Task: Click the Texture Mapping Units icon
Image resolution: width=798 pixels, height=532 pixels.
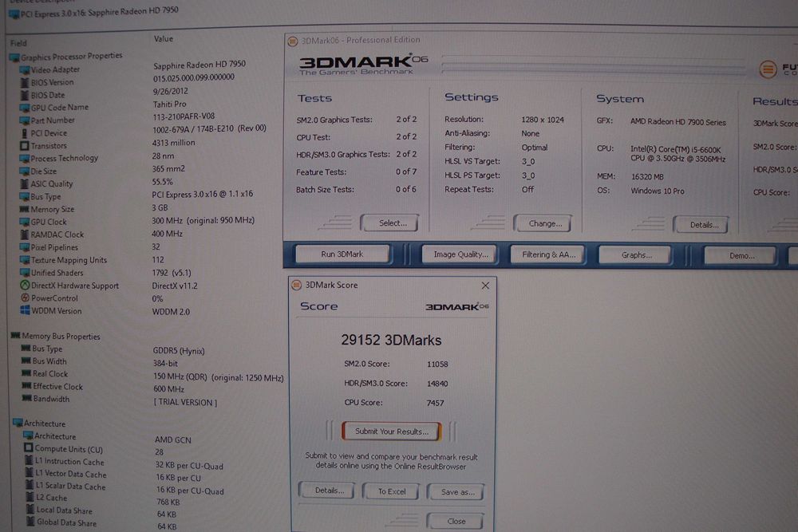Action: click(25, 260)
